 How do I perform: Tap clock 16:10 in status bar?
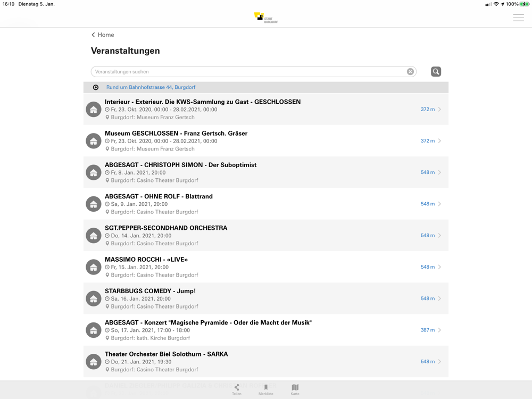pyautogui.click(x=9, y=4)
